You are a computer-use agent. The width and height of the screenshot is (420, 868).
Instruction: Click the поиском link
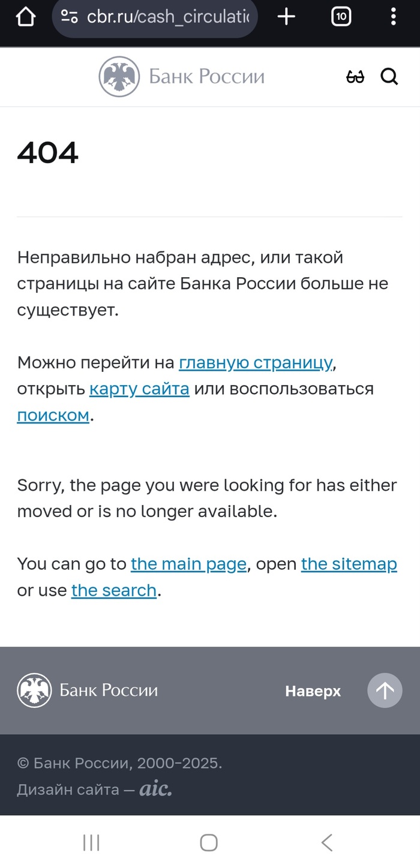[53, 416]
